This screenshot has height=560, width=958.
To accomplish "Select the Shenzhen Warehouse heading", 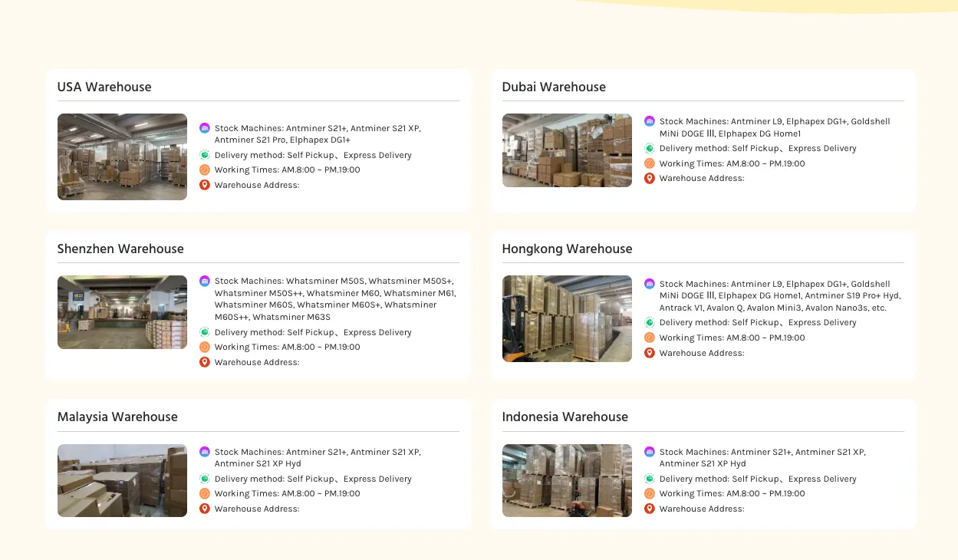I will pyautogui.click(x=120, y=249).
